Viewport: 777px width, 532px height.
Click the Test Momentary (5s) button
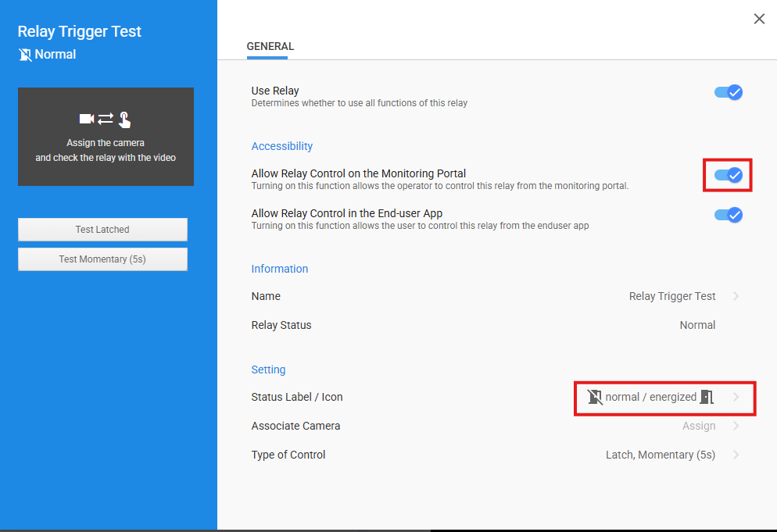[x=102, y=259]
